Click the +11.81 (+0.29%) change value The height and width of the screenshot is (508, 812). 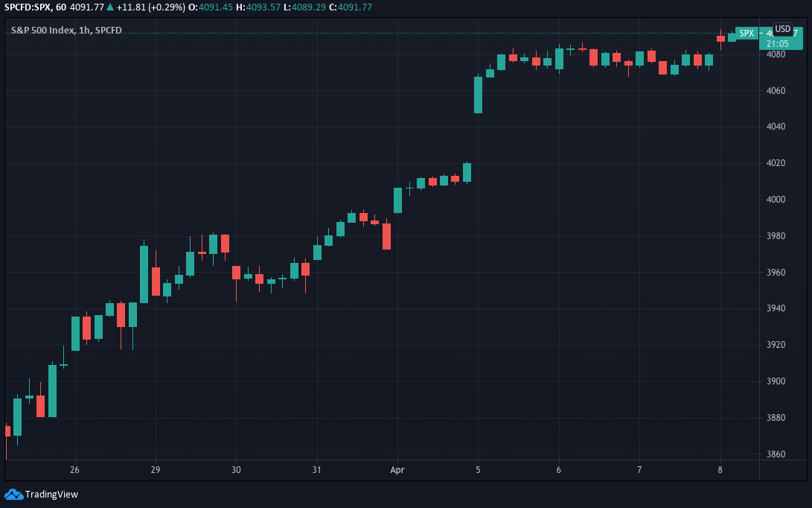pyautogui.click(x=150, y=7)
